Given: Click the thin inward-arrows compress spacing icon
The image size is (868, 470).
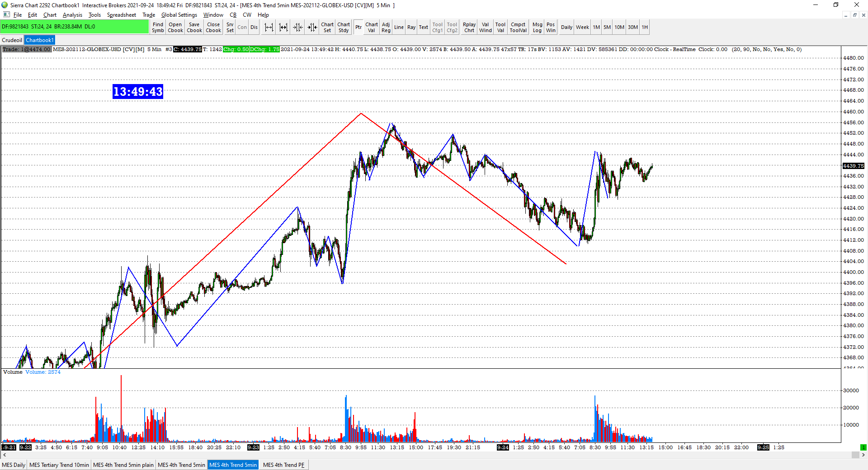Looking at the screenshot, I should [298, 28].
